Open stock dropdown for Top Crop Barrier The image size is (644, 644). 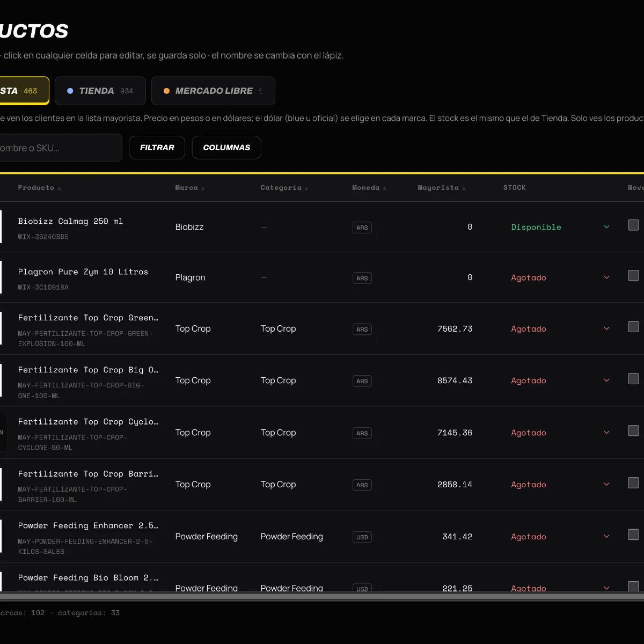point(560,485)
